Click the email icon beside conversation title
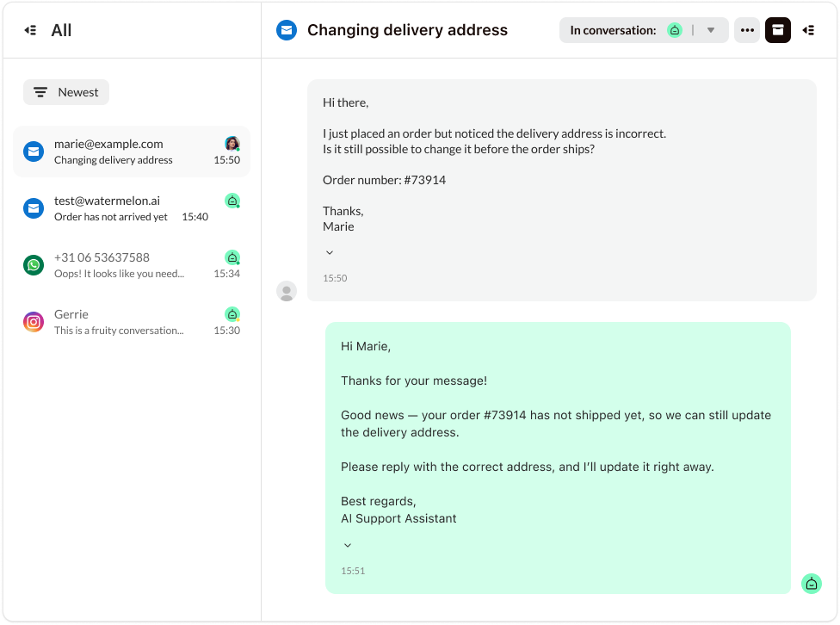Viewport: 840px width, 625px height. coord(287,30)
